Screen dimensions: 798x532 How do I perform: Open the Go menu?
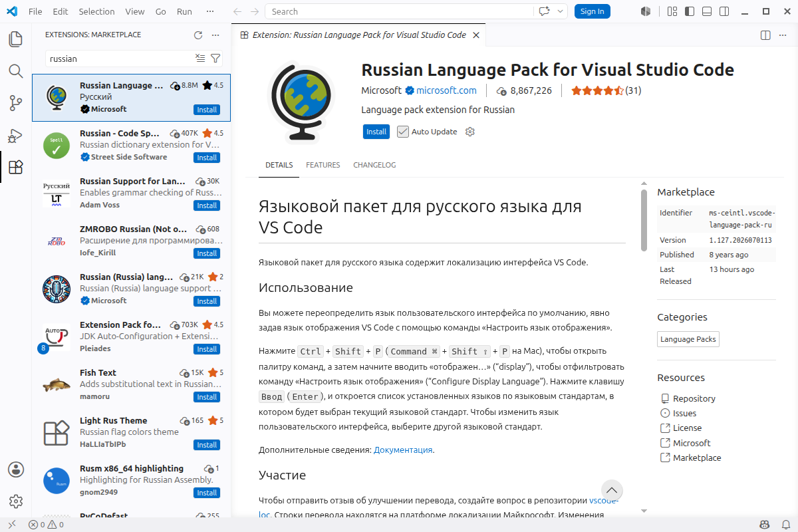[x=160, y=11]
